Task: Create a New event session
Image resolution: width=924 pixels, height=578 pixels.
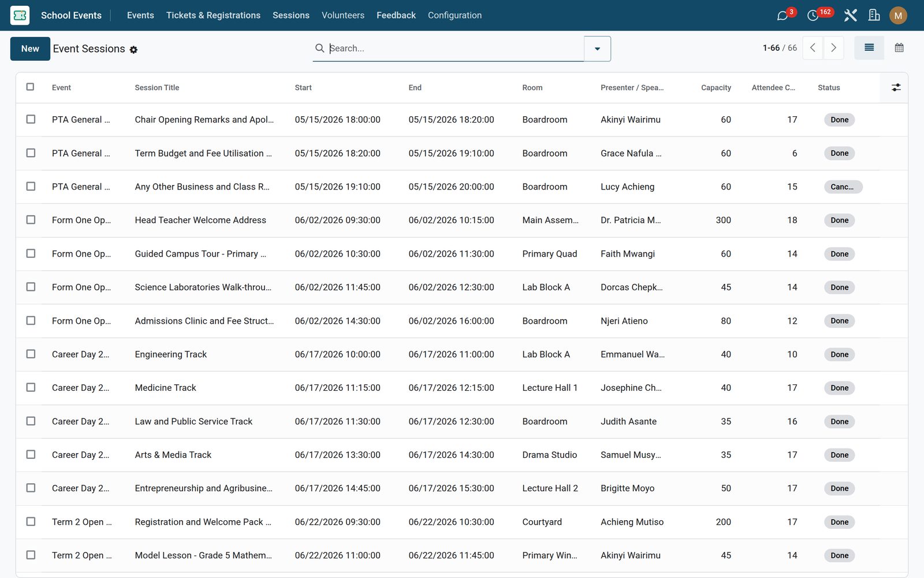Action: click(x=30, y=49)
